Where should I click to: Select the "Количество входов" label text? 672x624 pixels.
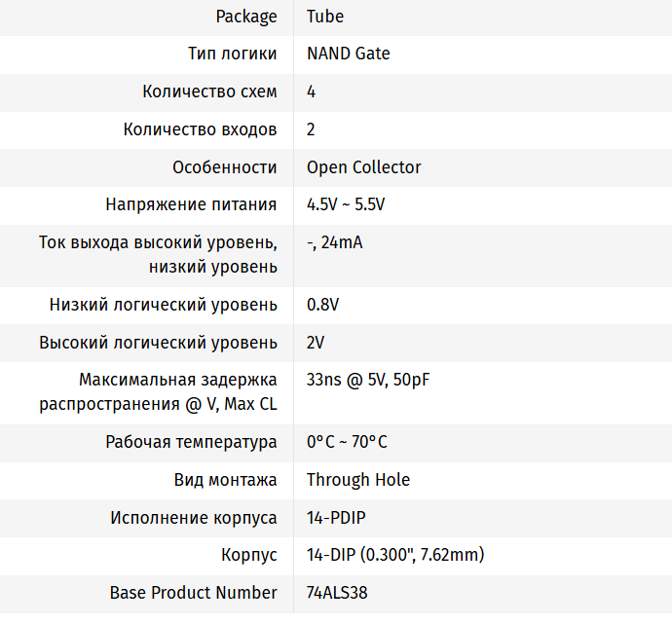[x=200, y=129]
